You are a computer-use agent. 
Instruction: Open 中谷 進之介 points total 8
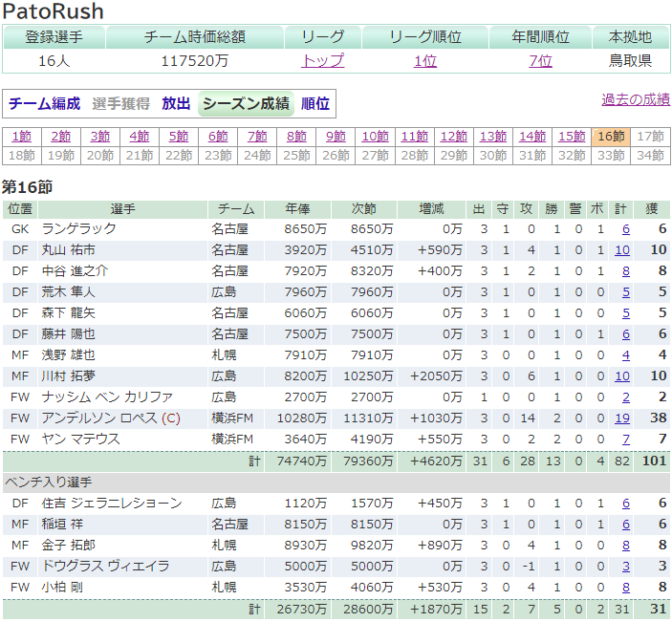(x=626, y=271)
